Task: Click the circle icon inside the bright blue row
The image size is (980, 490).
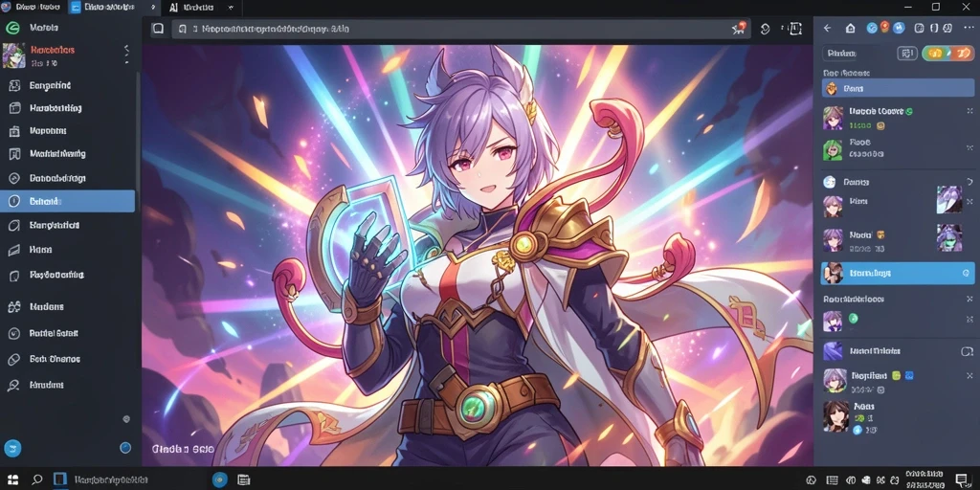Action: pyautogui.click(x=966, y=273)
